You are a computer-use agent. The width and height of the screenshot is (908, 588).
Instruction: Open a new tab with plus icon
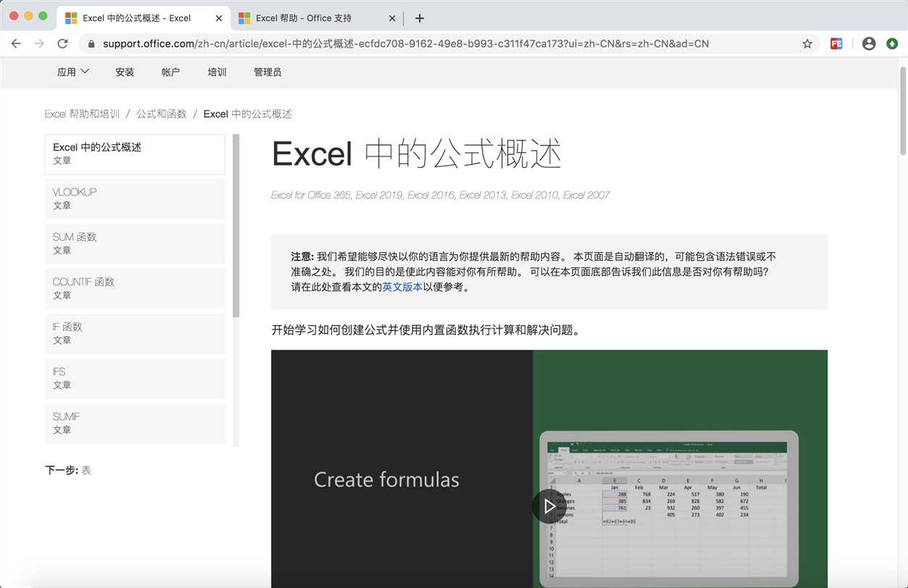pyautogui.click(x=419, y=18)
